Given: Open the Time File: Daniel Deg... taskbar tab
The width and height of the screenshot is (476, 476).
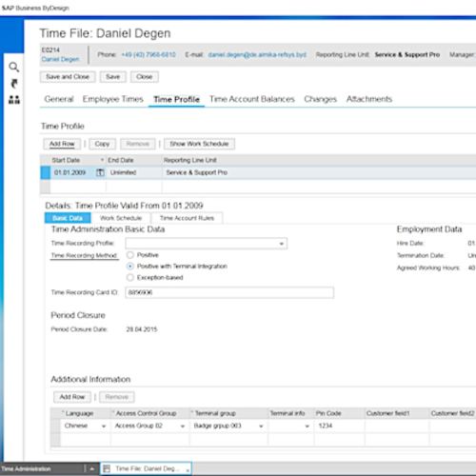Looking at the screenshot, I should click(x=146, y=468).
